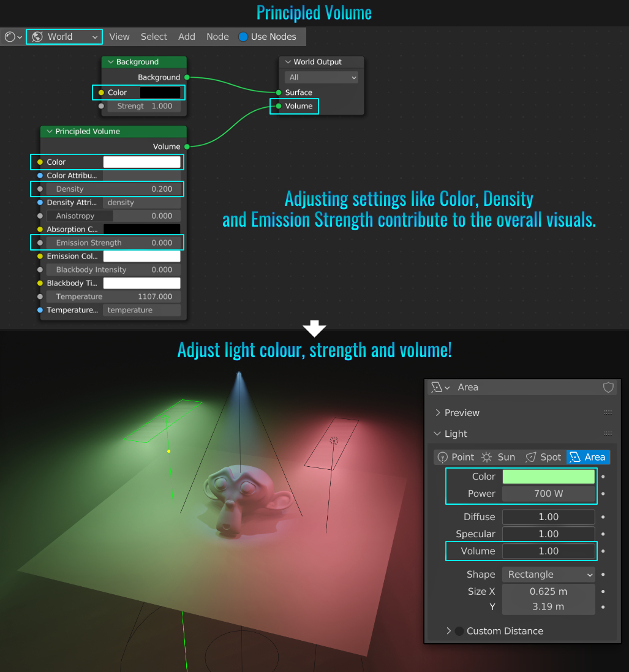Screen dimensions: 629x672
Task: Click Preview panel drag-handle dots
Action: coord(608,413)
